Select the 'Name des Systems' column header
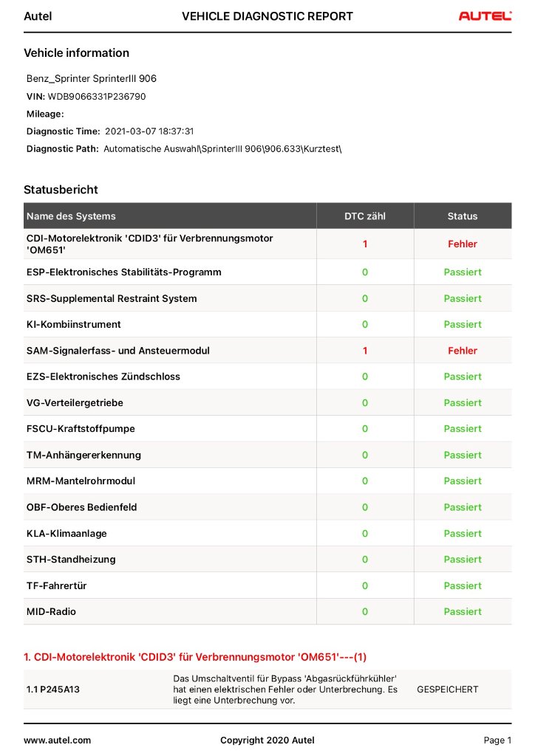The height and width of the screenshot is (756, 535). 71,216
